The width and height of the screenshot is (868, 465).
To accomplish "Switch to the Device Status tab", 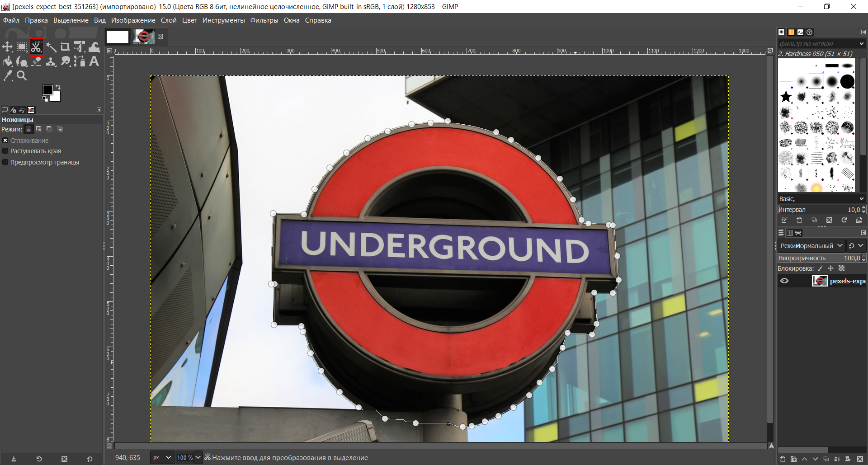I will click(x=14, y=110).
